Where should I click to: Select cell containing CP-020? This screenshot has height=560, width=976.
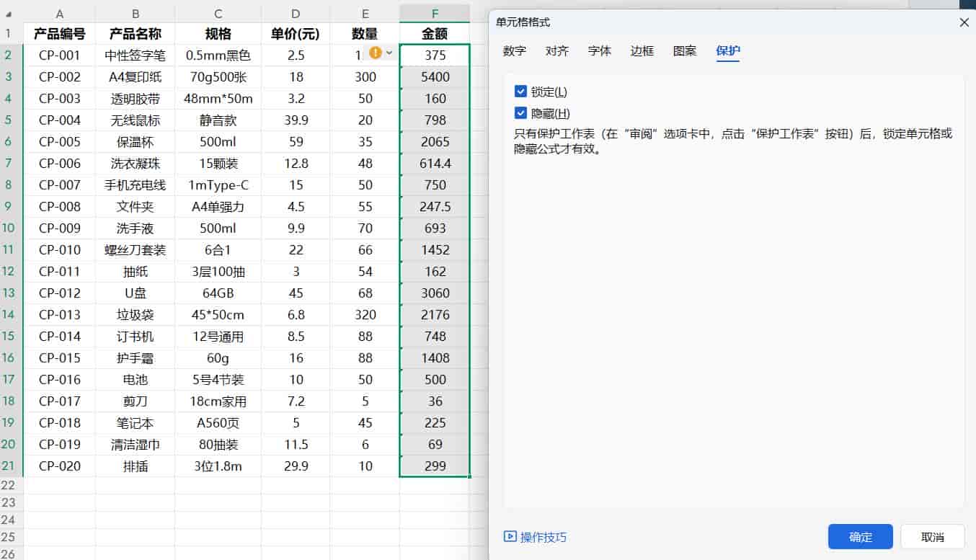(x=59, y=466)
